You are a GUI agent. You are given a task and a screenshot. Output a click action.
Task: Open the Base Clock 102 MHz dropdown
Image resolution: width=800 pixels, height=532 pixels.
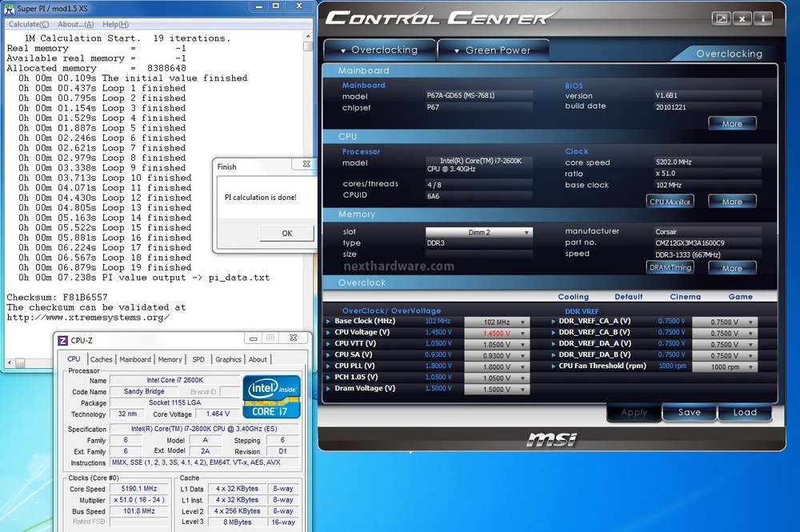tap(497, 322)
